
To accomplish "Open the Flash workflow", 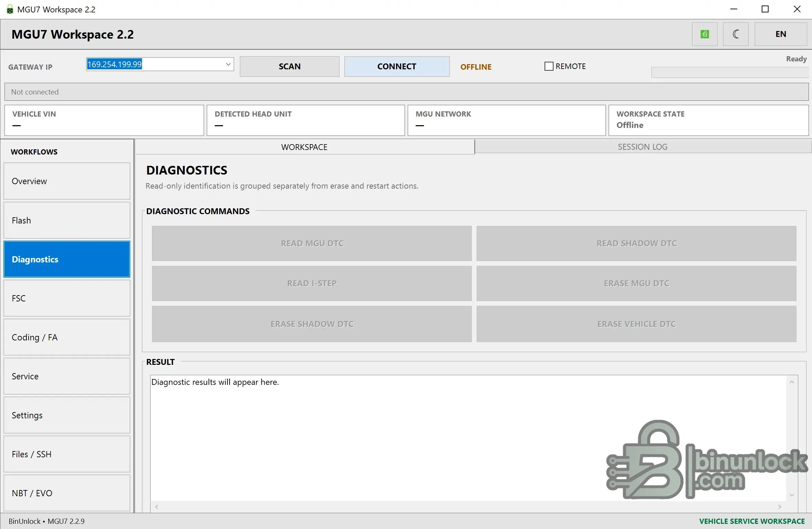I will click(x=67, y=220).
